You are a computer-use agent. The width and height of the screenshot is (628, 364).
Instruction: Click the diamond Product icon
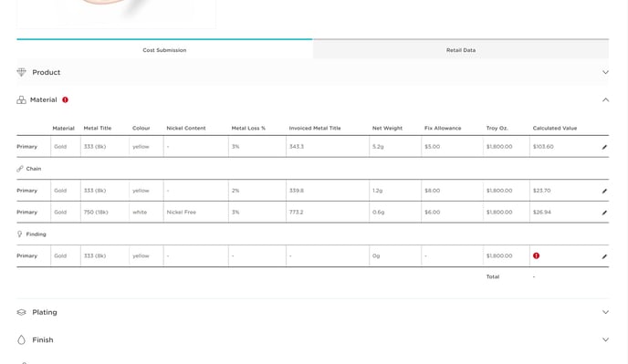pos(21,72)
